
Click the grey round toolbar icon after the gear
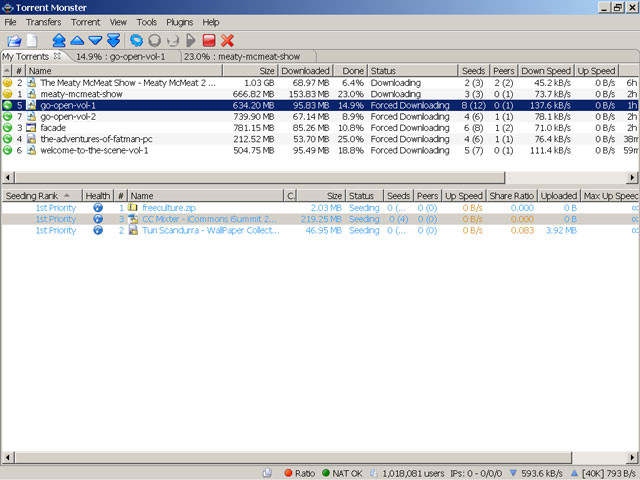[154, 40]
